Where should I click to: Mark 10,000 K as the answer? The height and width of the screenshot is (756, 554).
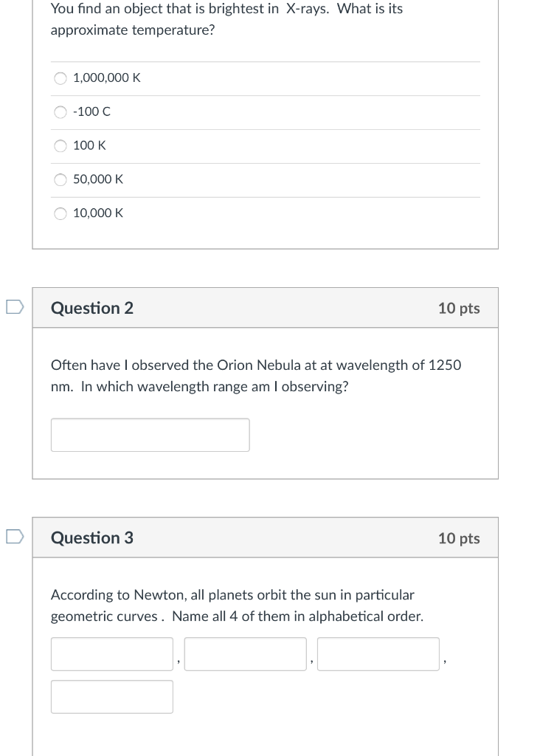coord(60,213)
